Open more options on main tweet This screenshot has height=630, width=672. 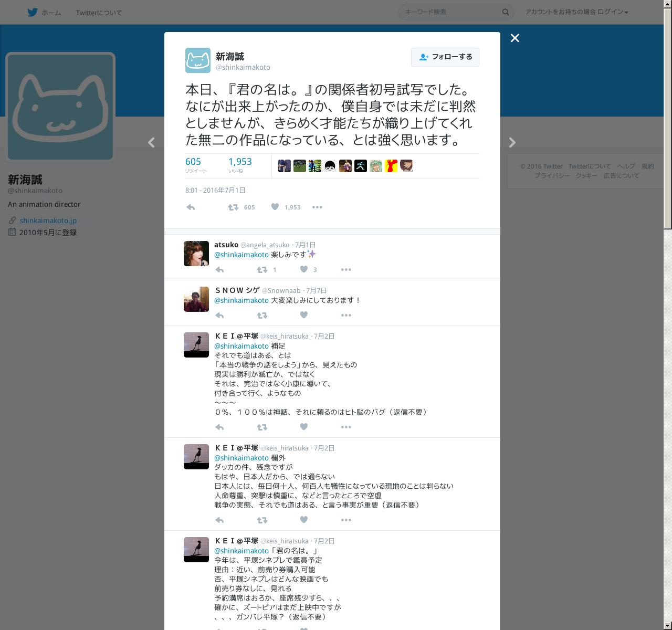pyautogui.click(x=317, y=207)
